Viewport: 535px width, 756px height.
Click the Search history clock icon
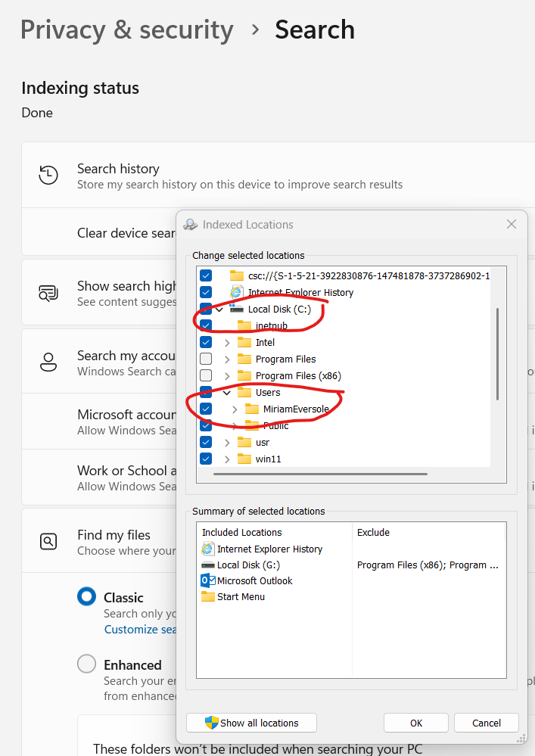(x=48, y=175)
